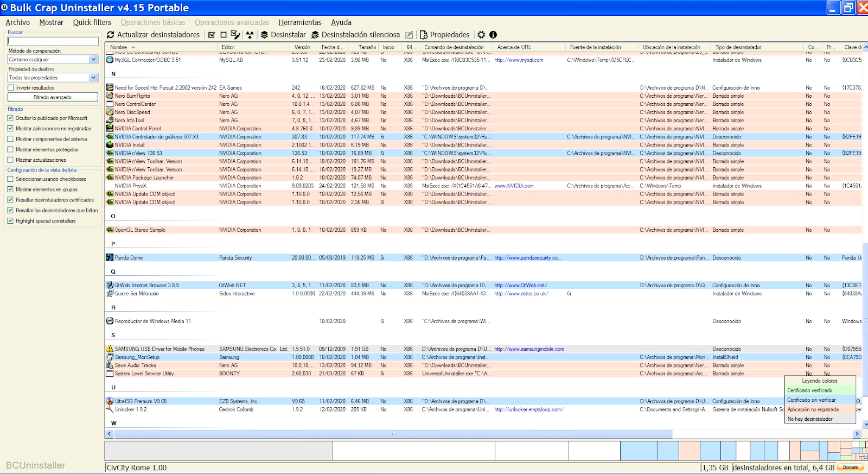
Task: Click the large gray treemap block
Action: (219, 451)
